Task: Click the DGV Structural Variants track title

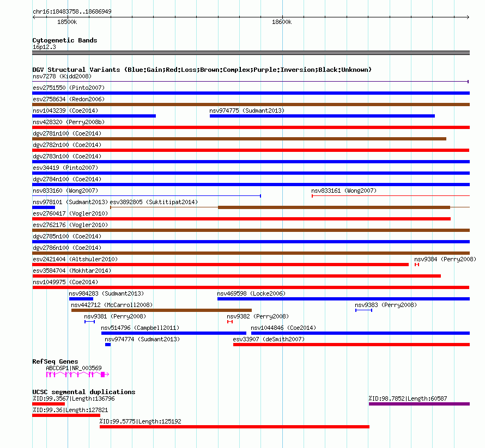Action: pos(202,70)
